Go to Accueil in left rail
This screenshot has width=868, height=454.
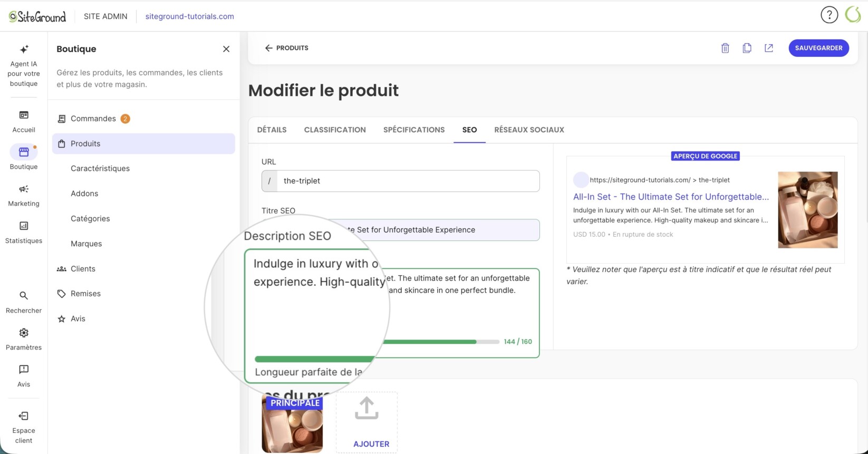(x=24, y=122)
